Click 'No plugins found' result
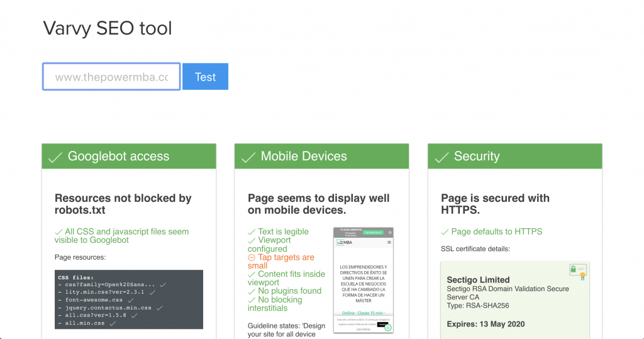Screen dimensions: 644x339 point(285,291)
